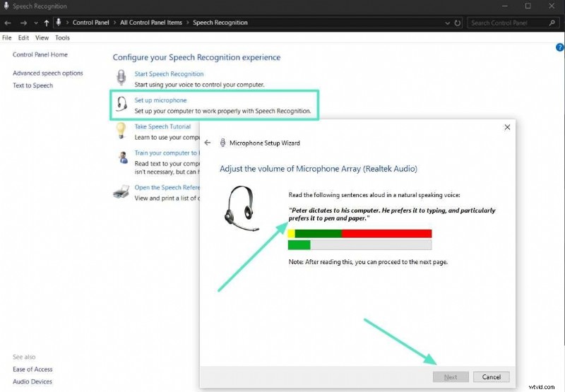565x392 pixels.
Task: Click the headset icon beside Set up microphone
Action: [121, 105]
